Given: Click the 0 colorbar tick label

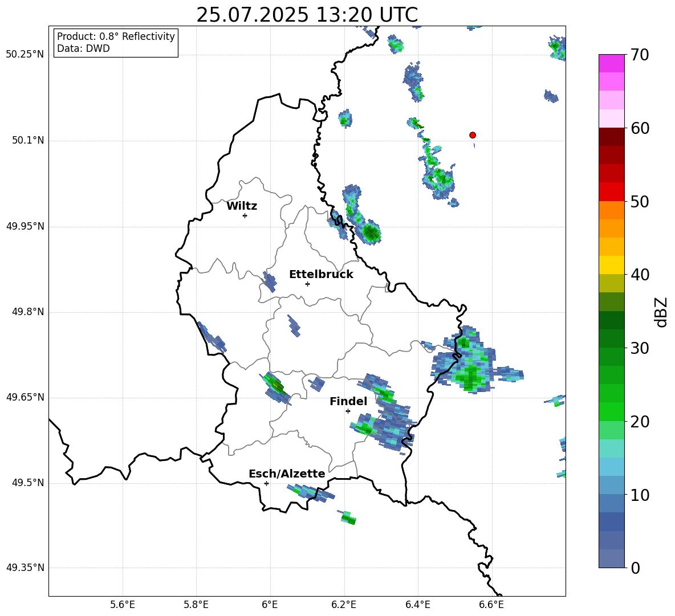Looking at the screenshot, I should pyautogui.click(x=635, y=568).
